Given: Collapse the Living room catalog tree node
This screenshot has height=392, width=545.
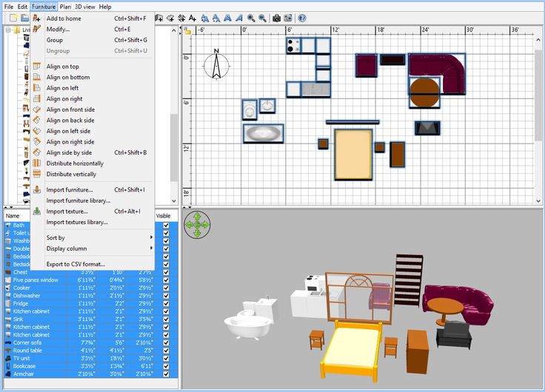Looking at the screenshot, I should point(8,30).
